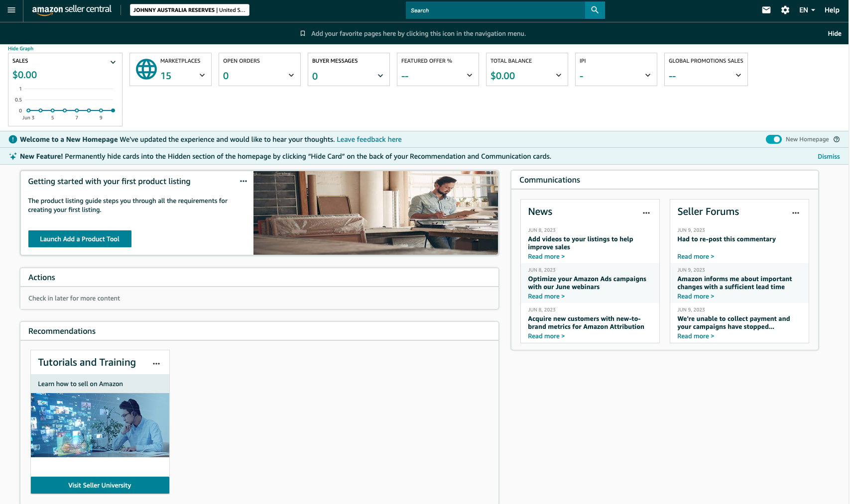Expand the Sales card chevron
The image size is (850, 504).
click(113, 62)
